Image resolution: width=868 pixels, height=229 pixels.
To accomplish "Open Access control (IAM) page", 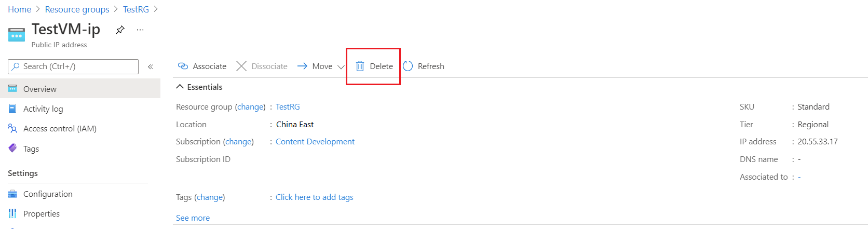I will 60,129.
